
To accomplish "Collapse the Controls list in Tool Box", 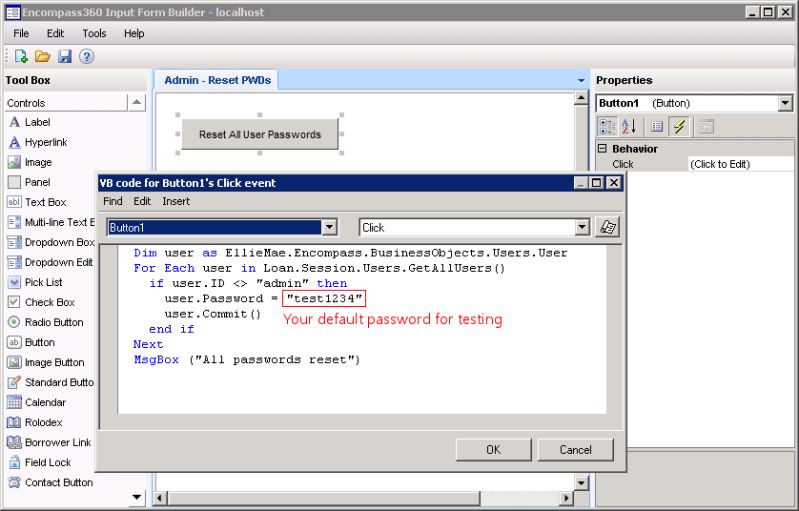I will pos(136,102).
